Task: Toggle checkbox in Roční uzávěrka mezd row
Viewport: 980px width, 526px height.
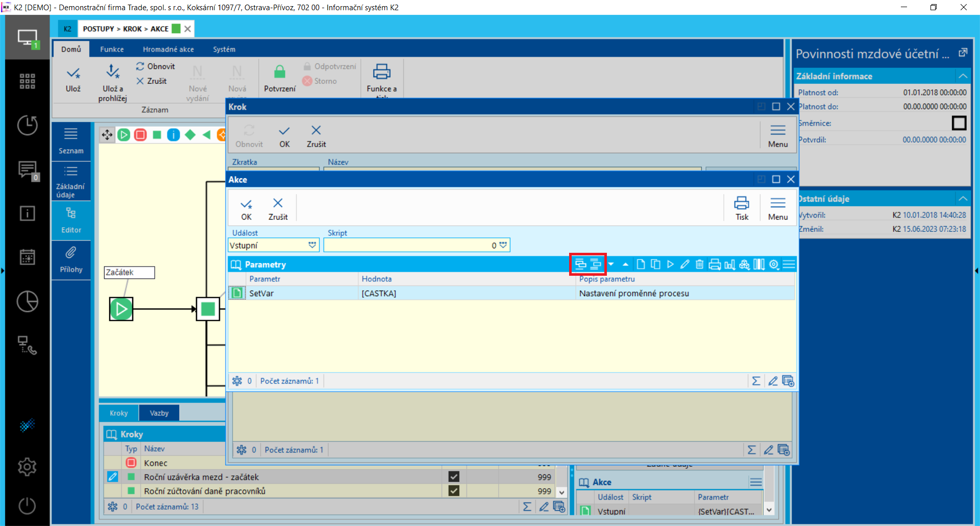Action: (454, 476)
